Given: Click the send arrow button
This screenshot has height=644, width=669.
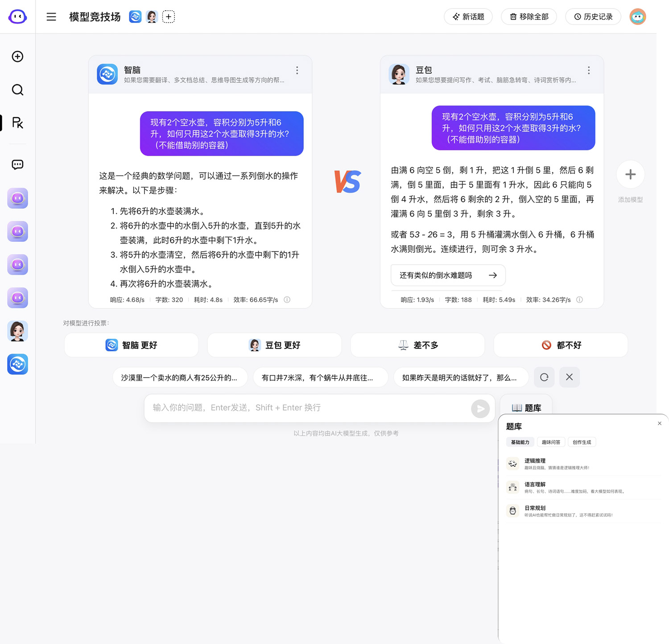Looking at the screenshot, I should [480, 409].
